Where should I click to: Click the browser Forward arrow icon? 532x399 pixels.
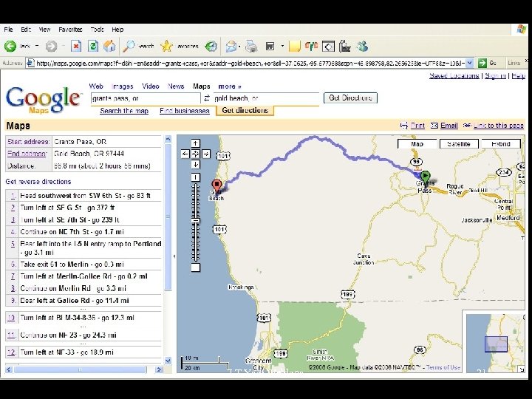point(51,46)
